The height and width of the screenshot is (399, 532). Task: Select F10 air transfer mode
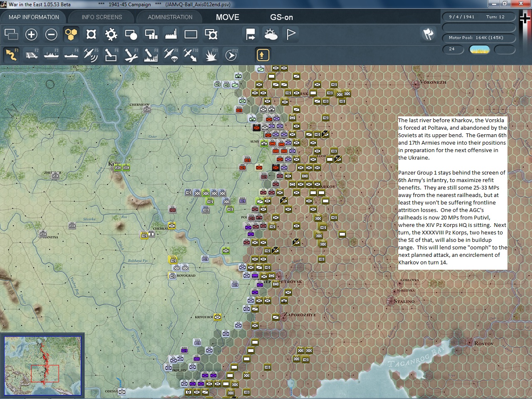[191, 55]
